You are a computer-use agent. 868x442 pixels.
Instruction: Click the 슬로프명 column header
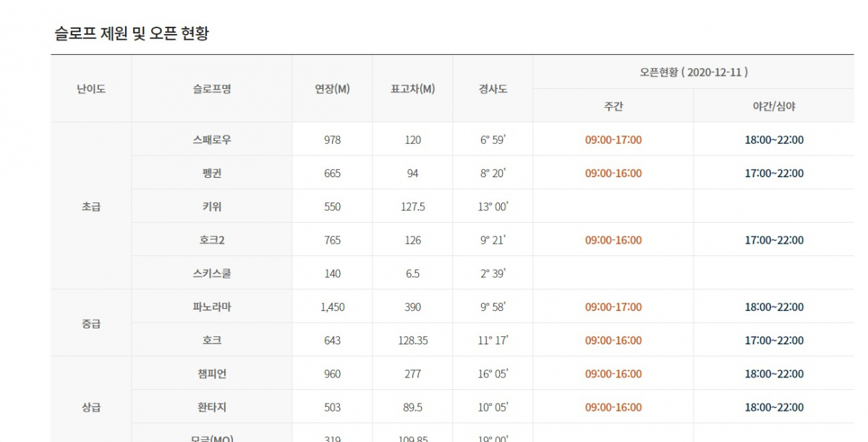click(x=212, y=89)
